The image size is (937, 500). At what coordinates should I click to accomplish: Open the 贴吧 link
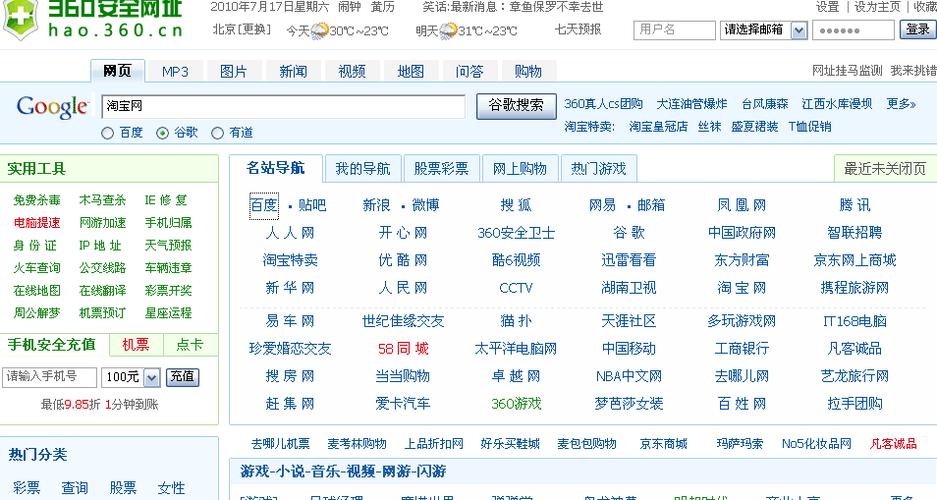312,205
